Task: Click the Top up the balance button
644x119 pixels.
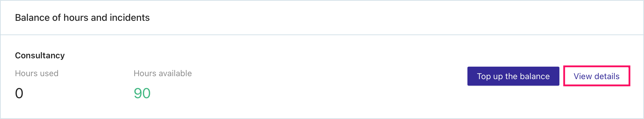Action: (x=513, y=76)
